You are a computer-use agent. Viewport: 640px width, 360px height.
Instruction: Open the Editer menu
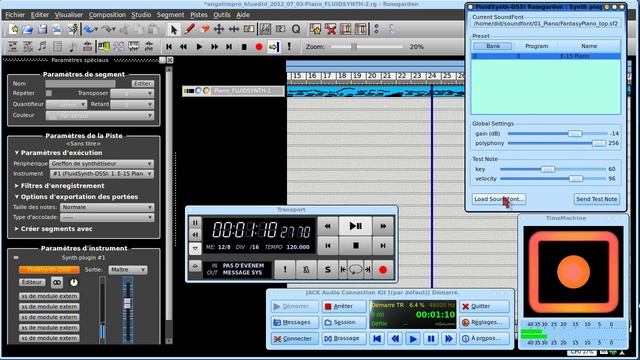[40, 15]
